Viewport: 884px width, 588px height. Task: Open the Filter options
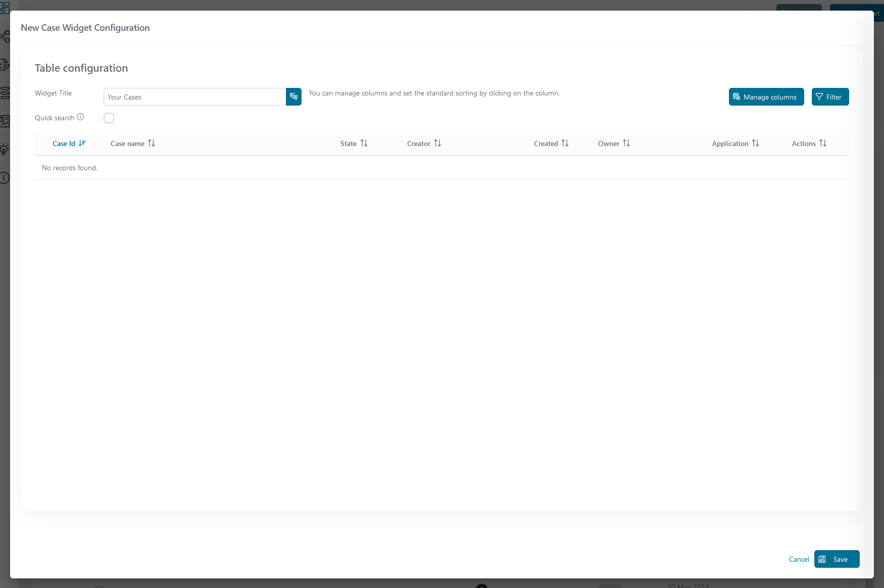tap(830, 97)
